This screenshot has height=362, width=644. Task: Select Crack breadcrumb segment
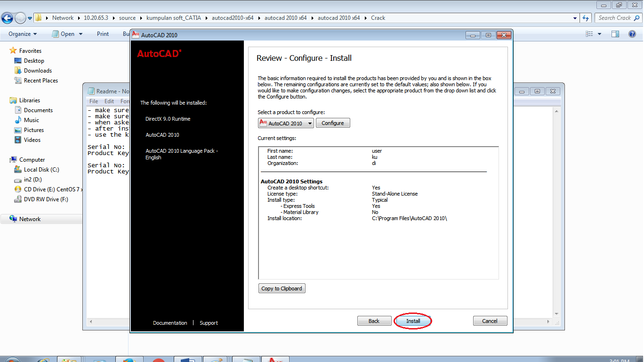click(x=378, y=18)
